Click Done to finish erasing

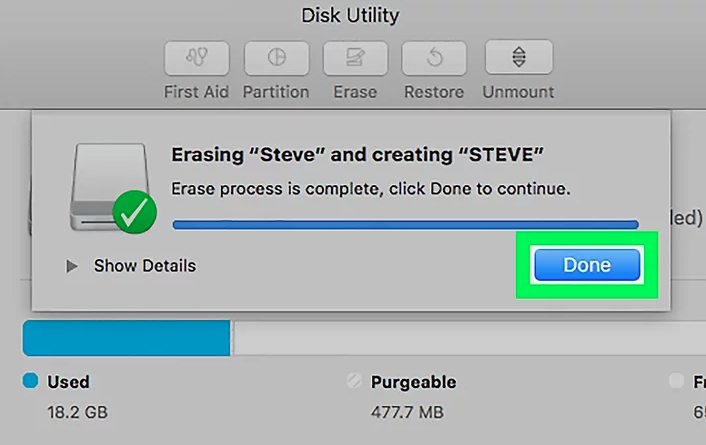click(x=587, y=265)
